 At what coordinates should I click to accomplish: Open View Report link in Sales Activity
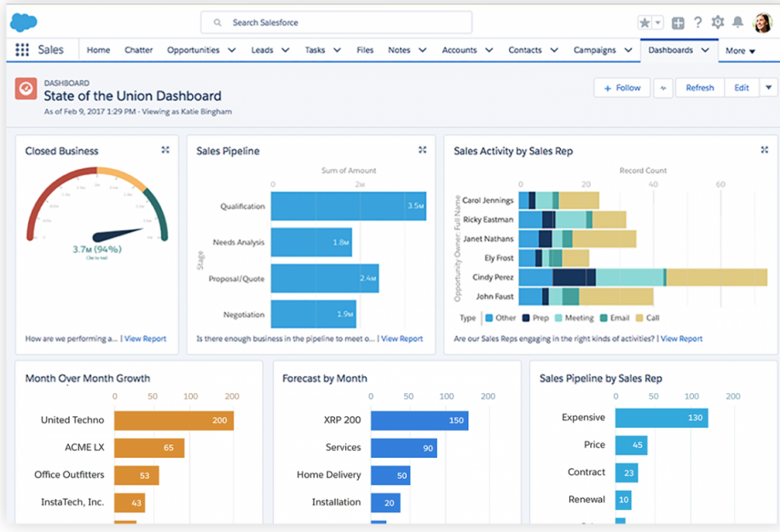(x=681, y=338)
